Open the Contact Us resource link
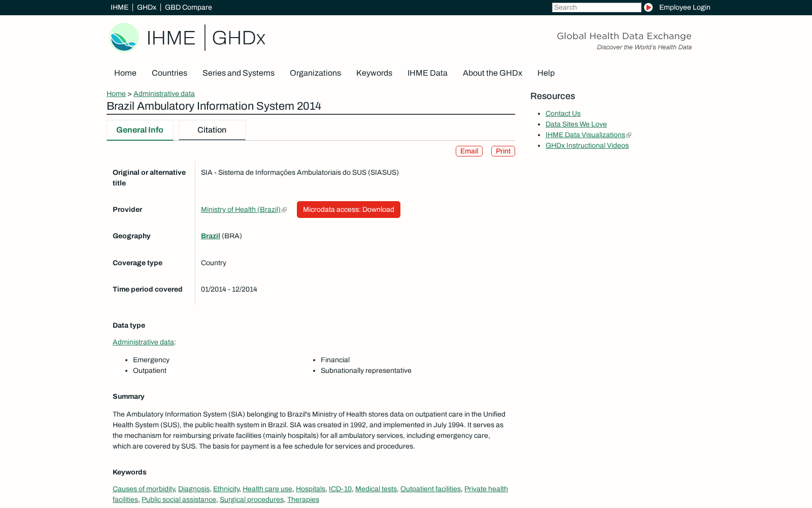 click(x=563, y=113)
